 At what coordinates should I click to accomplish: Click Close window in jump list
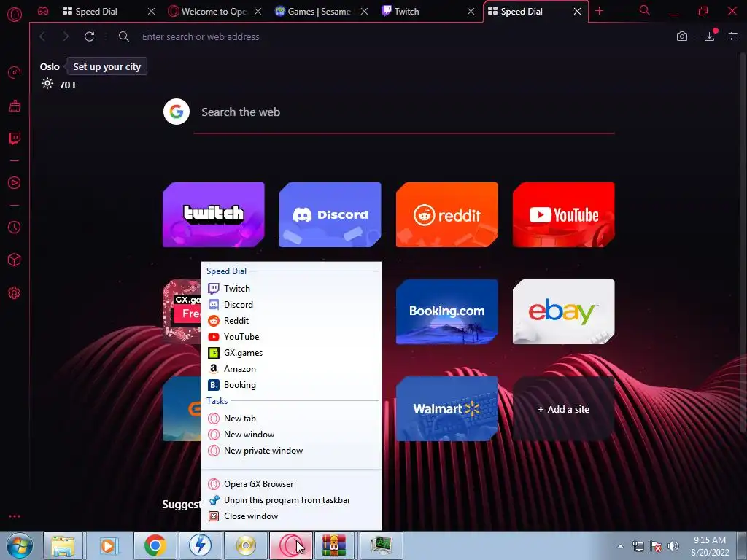tap(291, 516)
